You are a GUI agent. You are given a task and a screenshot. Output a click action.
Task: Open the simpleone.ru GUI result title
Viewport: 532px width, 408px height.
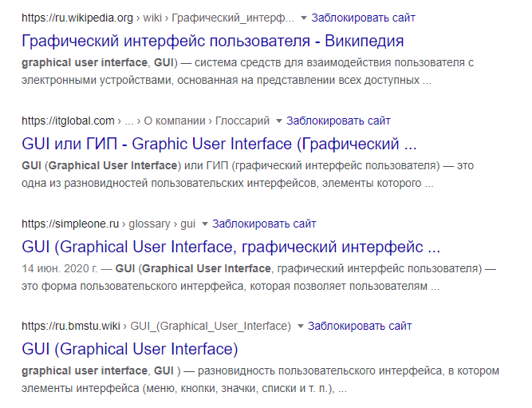point(231,247)
